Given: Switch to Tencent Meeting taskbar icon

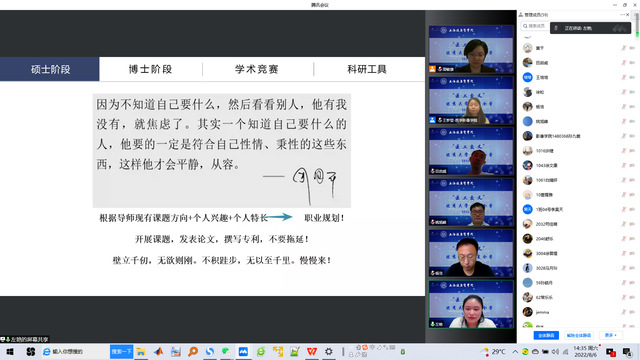Looking at the screenshot, I should (x=243, y=351).
